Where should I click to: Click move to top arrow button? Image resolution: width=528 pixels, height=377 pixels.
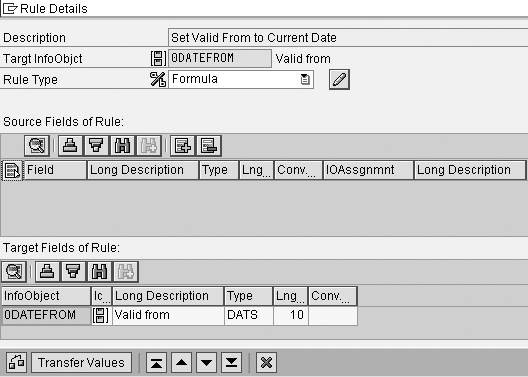point(156,363)
